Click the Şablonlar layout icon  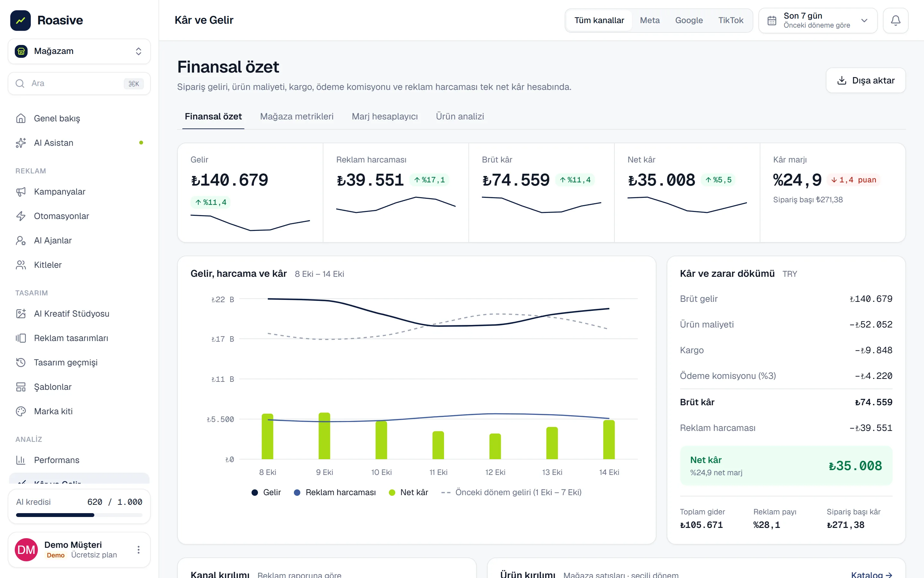tap(21, 387)
